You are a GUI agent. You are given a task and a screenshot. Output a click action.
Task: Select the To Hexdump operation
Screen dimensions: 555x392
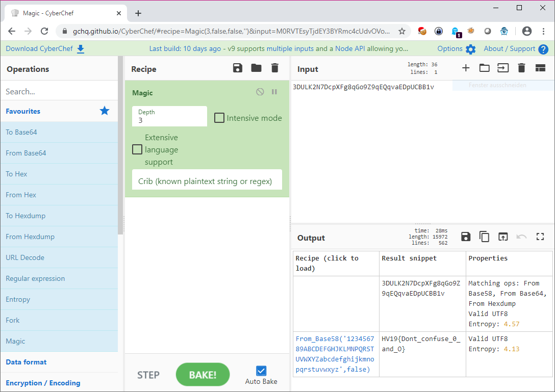(x=59, y=216)
